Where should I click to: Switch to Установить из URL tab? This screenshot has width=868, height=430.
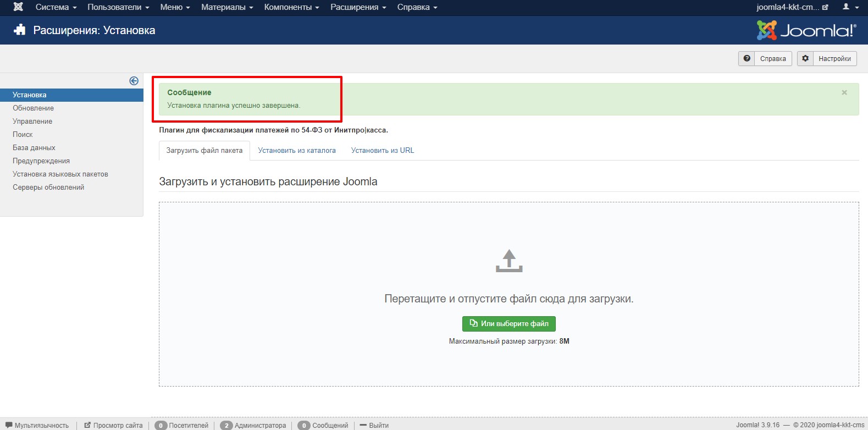(x=383, y=151)
